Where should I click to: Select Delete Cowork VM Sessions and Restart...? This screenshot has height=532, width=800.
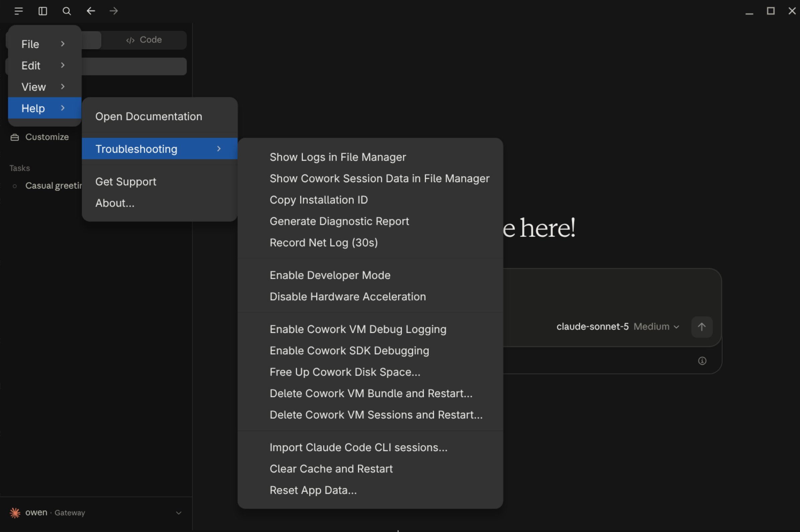[x=370, y=415]
